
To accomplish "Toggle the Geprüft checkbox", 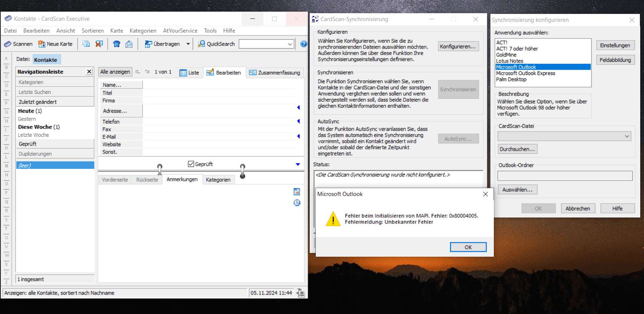I will [x=191, y=164].
